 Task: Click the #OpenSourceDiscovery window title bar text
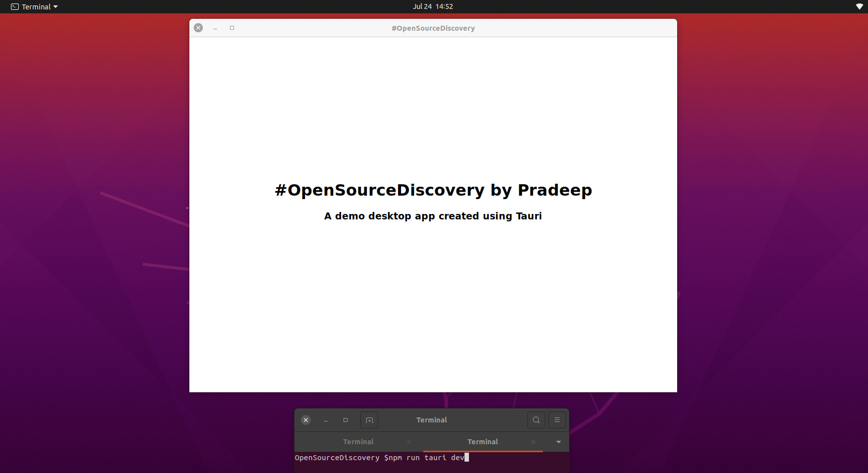tap(433, 28)
